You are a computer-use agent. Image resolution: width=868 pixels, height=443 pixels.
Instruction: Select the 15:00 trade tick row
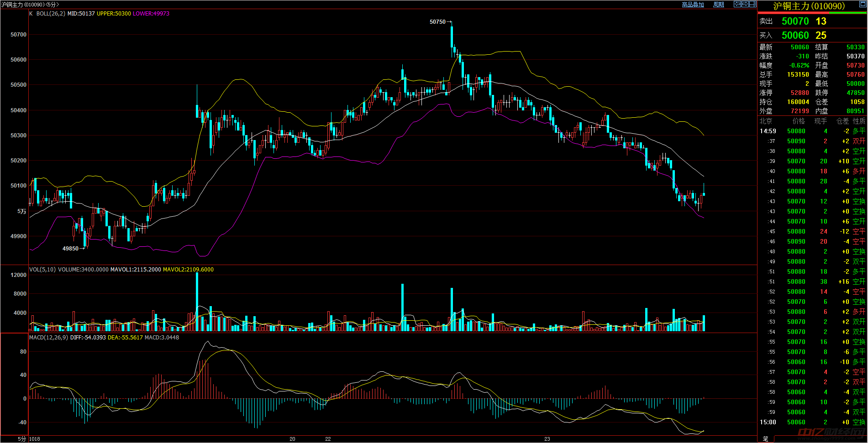[x=812, y=422]
